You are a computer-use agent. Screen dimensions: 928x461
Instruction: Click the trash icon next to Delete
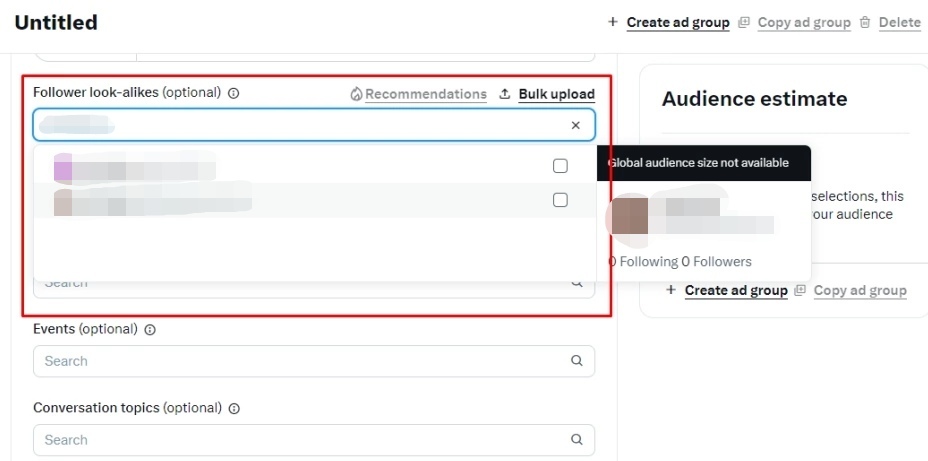click(x=865, y=22)
